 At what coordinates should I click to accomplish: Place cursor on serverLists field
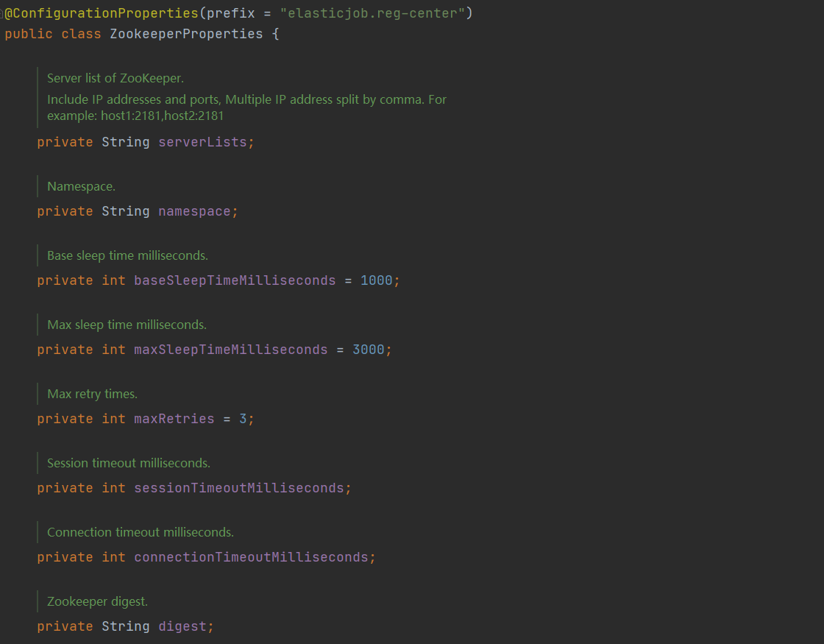tap(202, 143)
